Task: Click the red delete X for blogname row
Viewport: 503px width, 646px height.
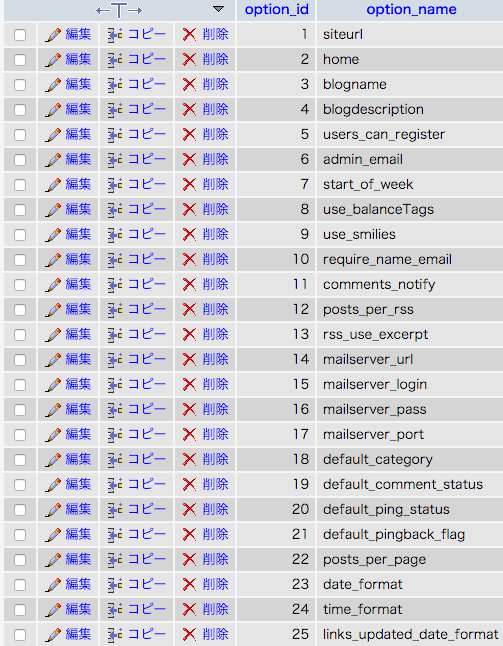Action: tap(189, 85)
